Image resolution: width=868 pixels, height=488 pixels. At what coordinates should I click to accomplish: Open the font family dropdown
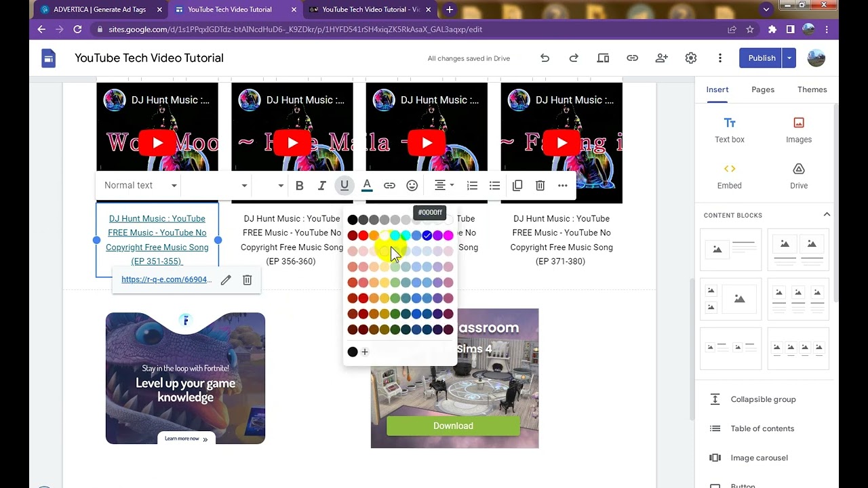[x=216, y=186]
